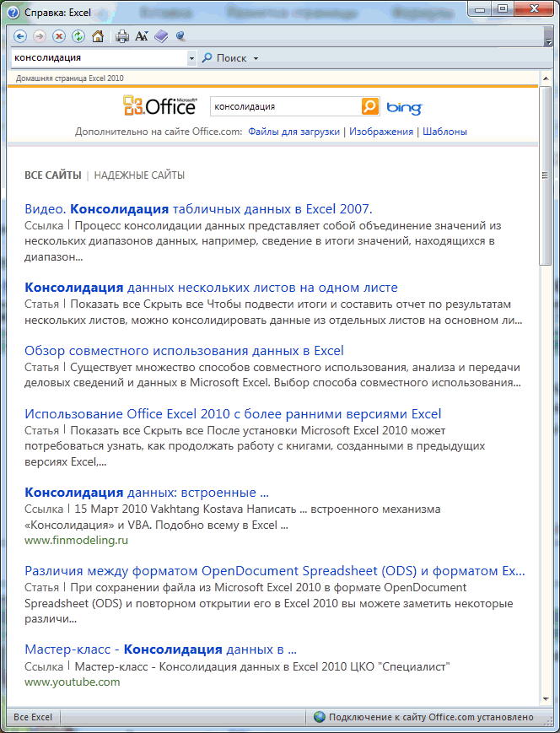
Task: Open the Home page icon
Action: coord(98,36)
